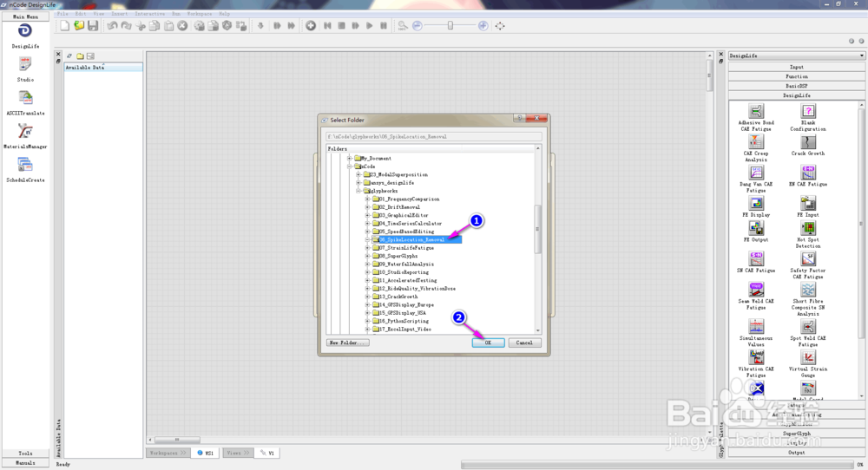This screenshot has height=470, width=868.
Task: Select the Virtual Strain Gauge glyph
Action: point(808,363)
